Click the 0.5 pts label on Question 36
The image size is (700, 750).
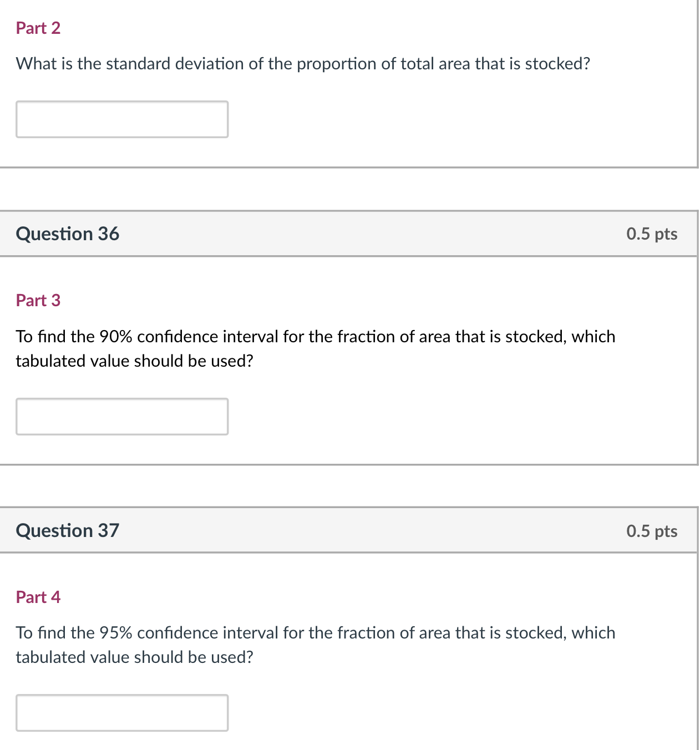pyautogui.click(x=652, y=234)
